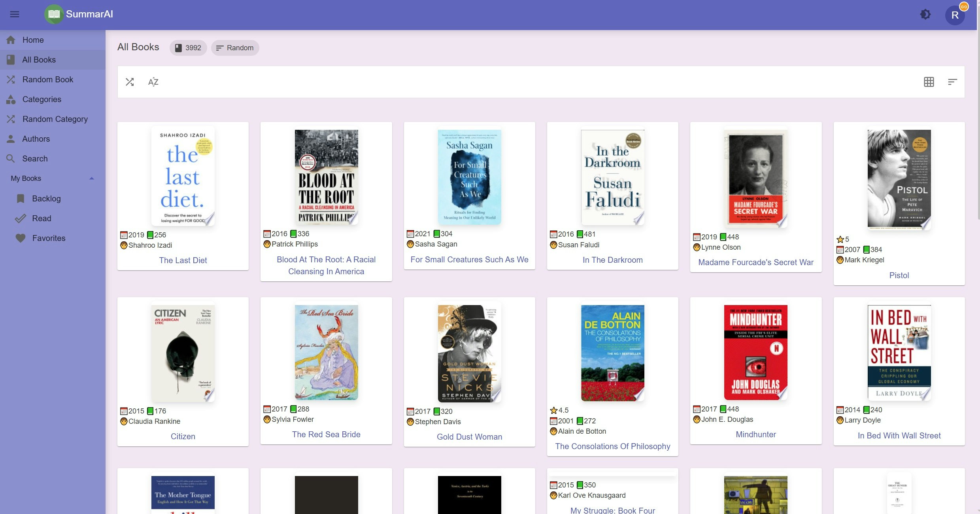Viewport: 980px width, 514px height.
Task: Open the sort options icon at the toolbar's right end
Action: tap(952, 82)
